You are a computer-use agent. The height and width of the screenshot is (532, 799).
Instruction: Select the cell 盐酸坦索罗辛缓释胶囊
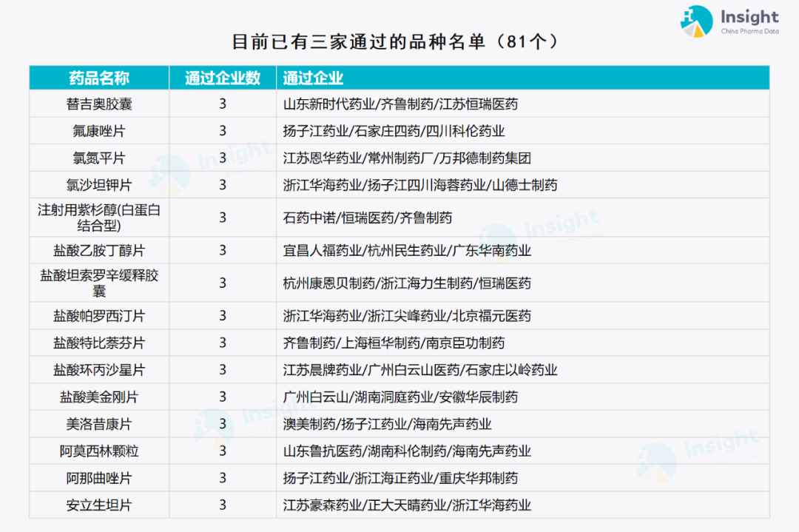click(99, 283)
